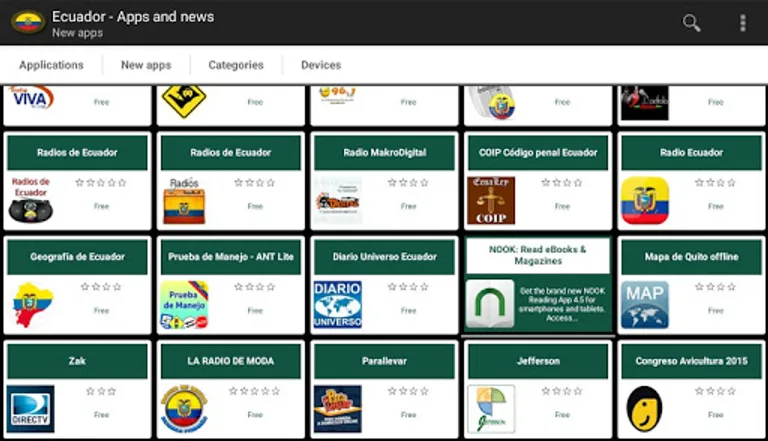
Task: Tap the Mapa de Quito MAP icon
Action: tap(645, 304)
